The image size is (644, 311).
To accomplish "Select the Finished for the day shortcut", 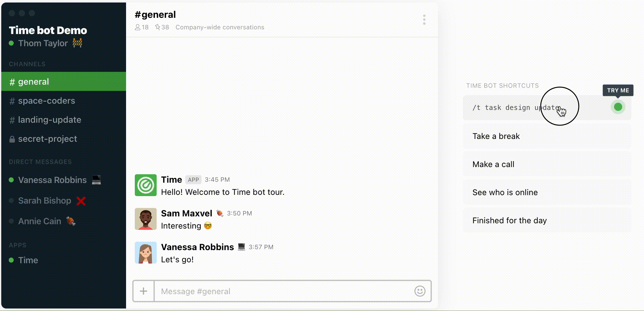I will click(x=509, y=220).
